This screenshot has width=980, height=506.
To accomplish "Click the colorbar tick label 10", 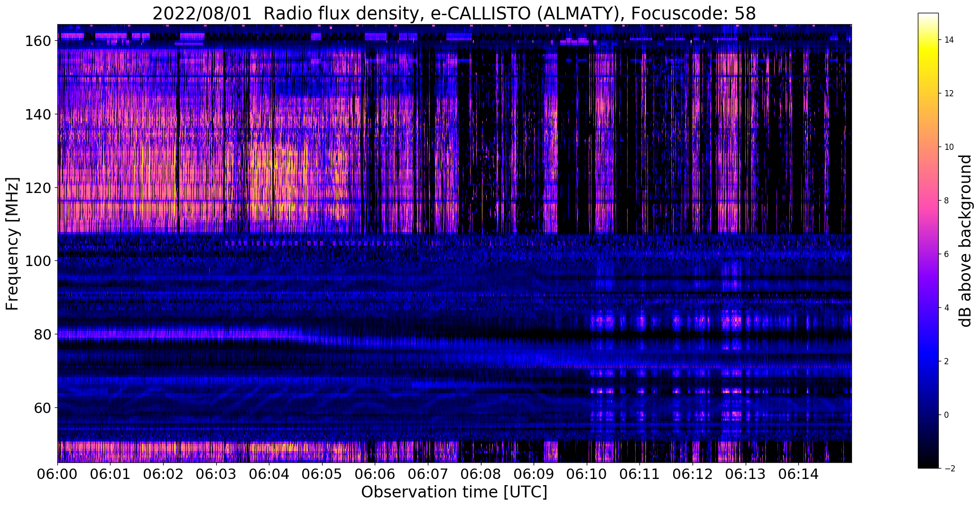I will coord(949,147).
